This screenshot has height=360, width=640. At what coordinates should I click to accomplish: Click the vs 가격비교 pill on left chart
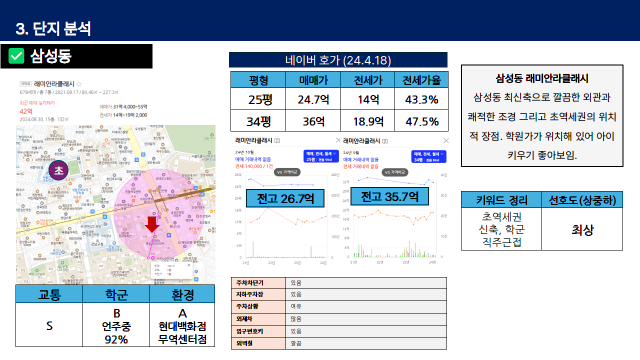(x=287, y=172)
